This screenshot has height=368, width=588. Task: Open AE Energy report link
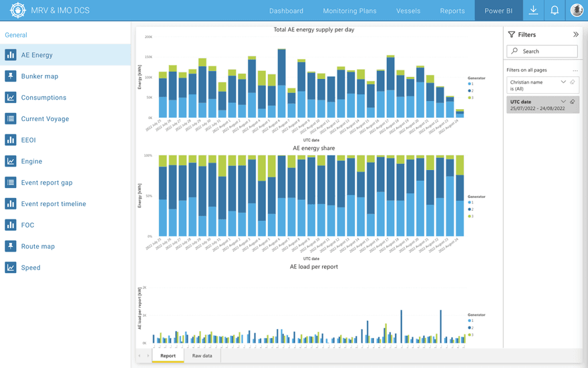pos(37,55)
